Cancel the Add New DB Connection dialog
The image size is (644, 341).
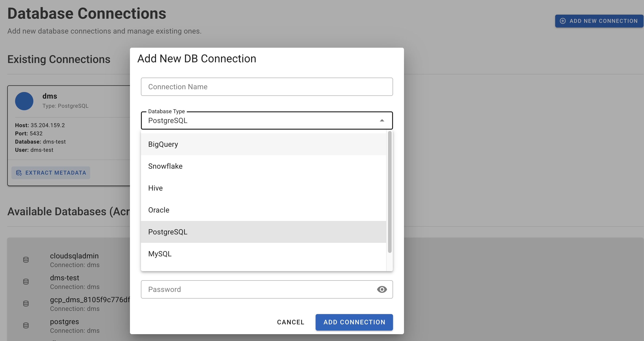(x=290, y=322)
